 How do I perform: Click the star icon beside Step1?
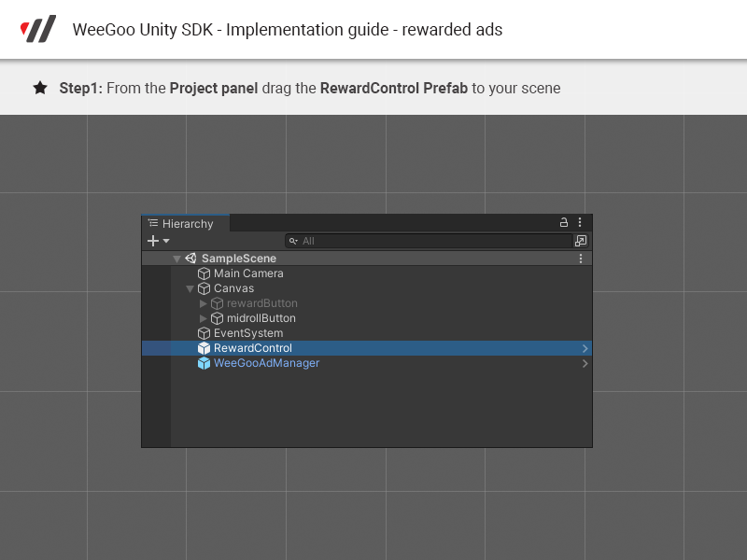tap(40, 88)
